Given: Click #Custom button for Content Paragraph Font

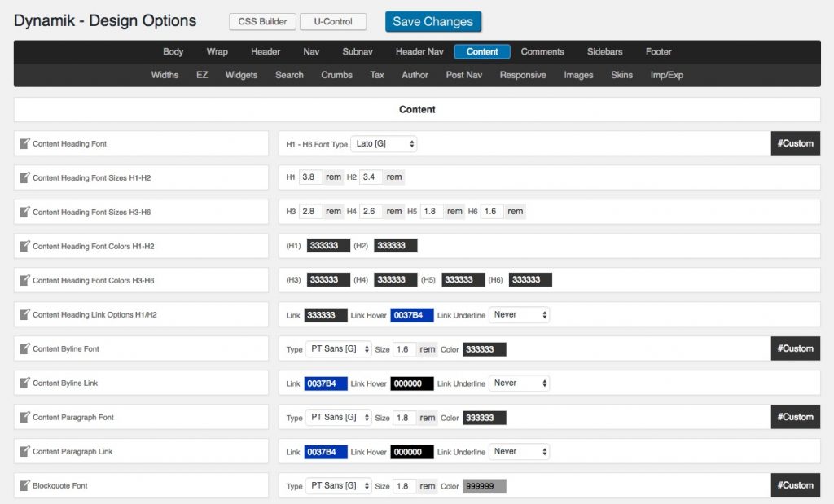Looking at the screenshot, I should coord(795,417).
